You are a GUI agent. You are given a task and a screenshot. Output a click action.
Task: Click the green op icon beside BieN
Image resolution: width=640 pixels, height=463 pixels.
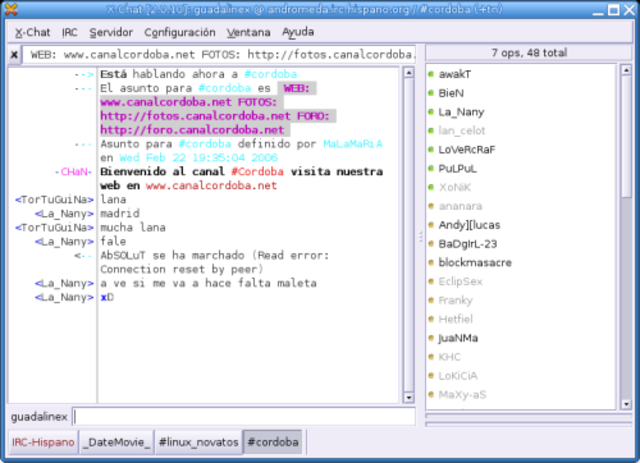point(431,93)
